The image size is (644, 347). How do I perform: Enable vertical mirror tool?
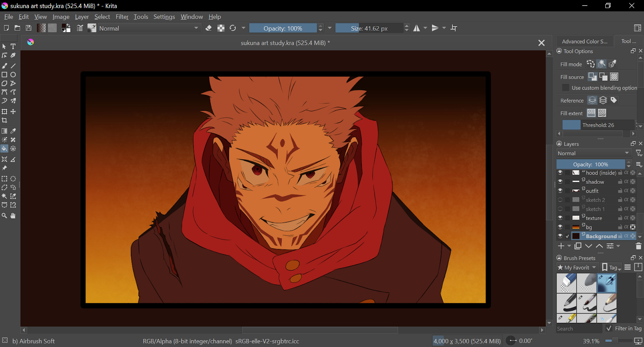coord(435,28)
